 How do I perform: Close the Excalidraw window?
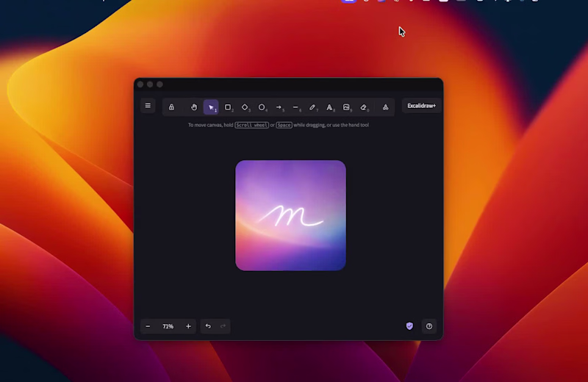[x=140, y=84]
